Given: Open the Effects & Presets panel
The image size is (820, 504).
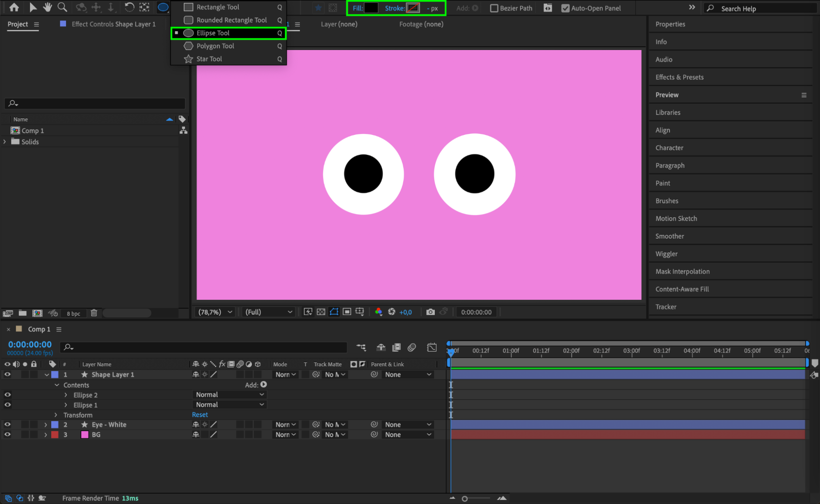Looking at the screenshot, I should coord(679,77).
